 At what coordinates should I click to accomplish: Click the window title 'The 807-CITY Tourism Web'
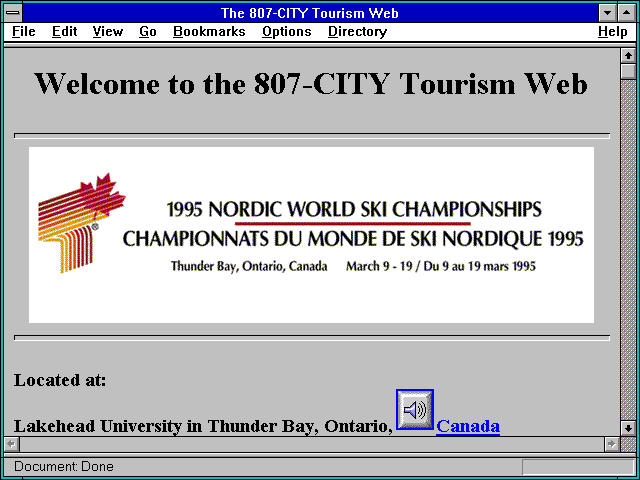click(309, 13)
